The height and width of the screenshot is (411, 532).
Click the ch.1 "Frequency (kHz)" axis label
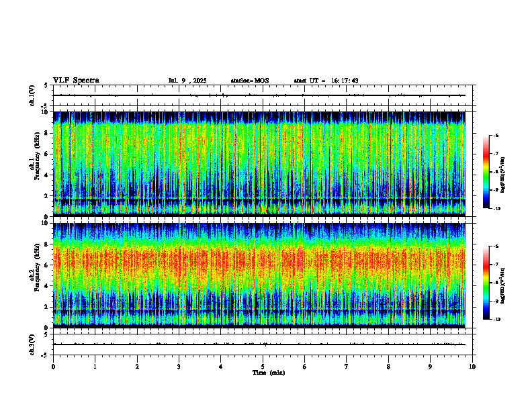[x=37, y=156]
